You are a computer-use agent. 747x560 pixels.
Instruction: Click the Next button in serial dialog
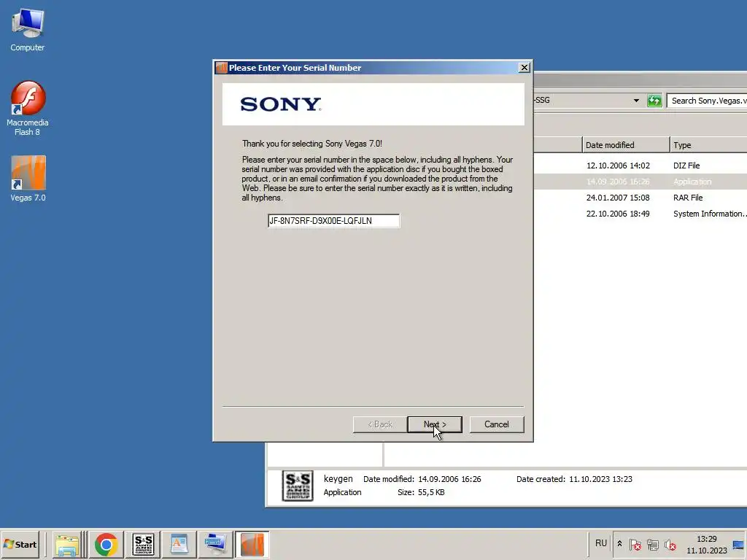coord(435,424)
